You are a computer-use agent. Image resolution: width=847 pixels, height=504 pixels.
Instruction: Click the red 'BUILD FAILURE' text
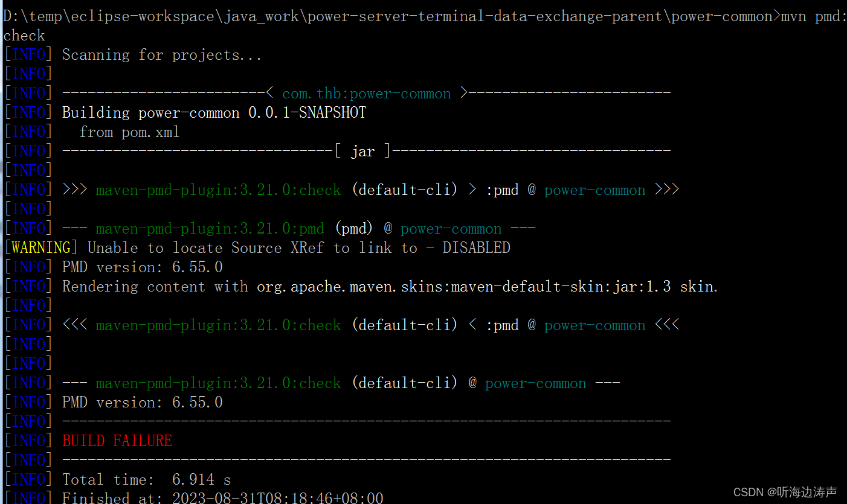[x=117, y=441]
